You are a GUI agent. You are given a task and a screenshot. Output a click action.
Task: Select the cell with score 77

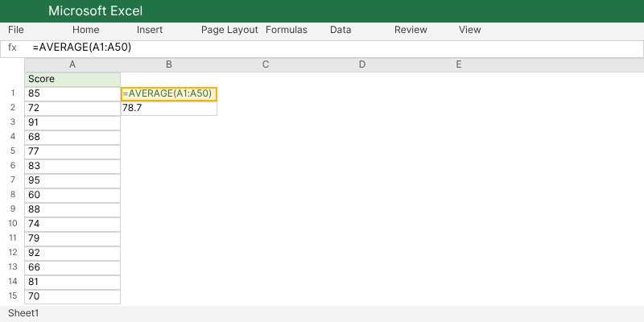click(72, 152)
